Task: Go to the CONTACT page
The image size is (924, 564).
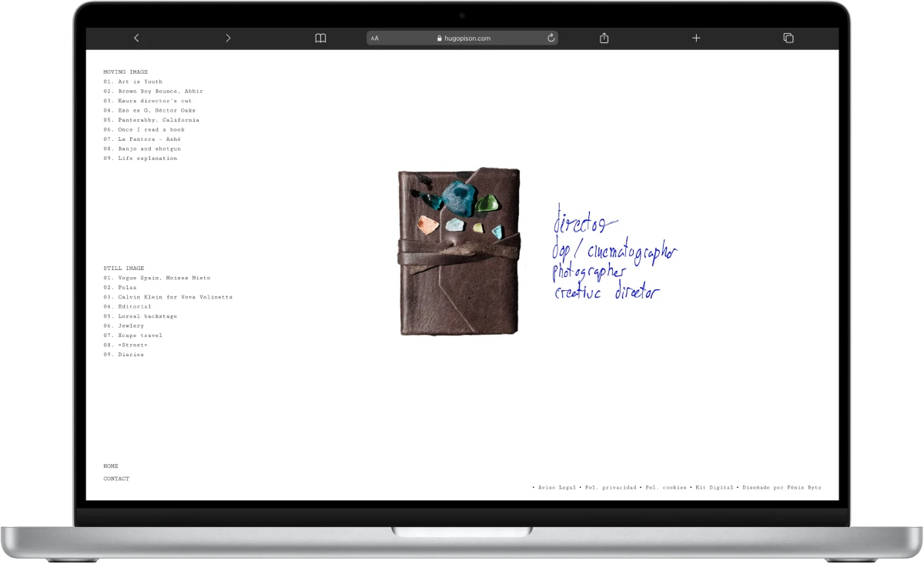Action: [x=116, y=479]
